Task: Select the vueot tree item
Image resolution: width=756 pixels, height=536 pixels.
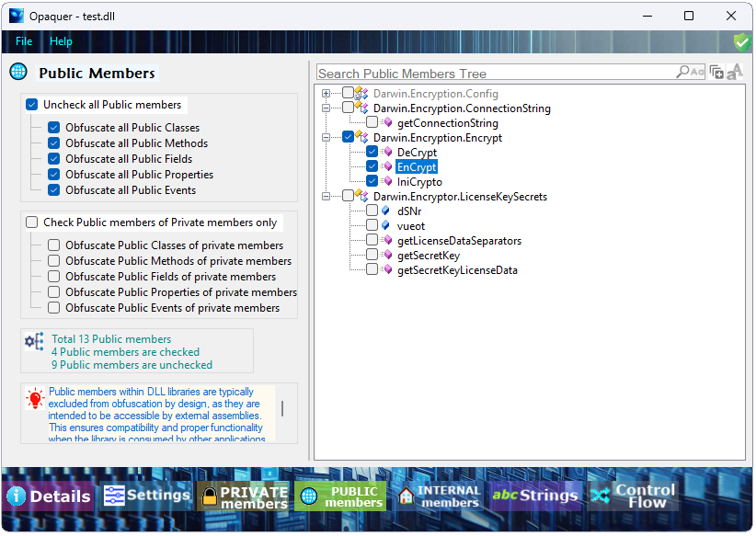Action: coord(411,225)
